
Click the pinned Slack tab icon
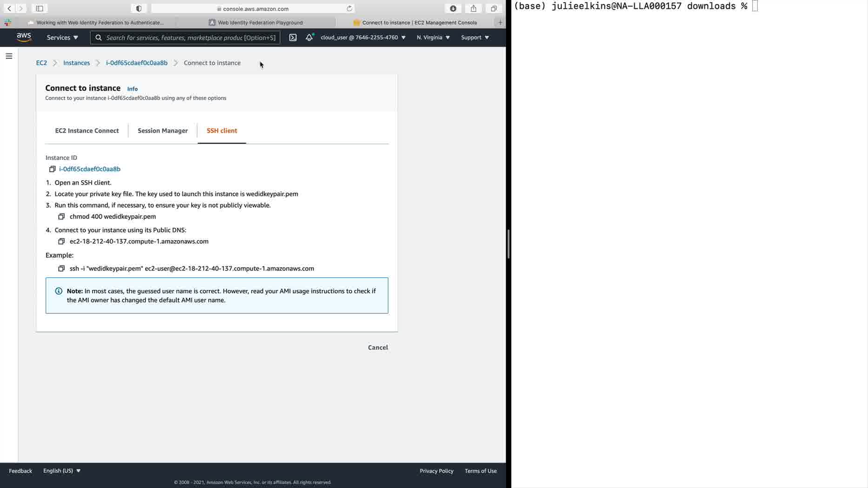click(8, 22)
